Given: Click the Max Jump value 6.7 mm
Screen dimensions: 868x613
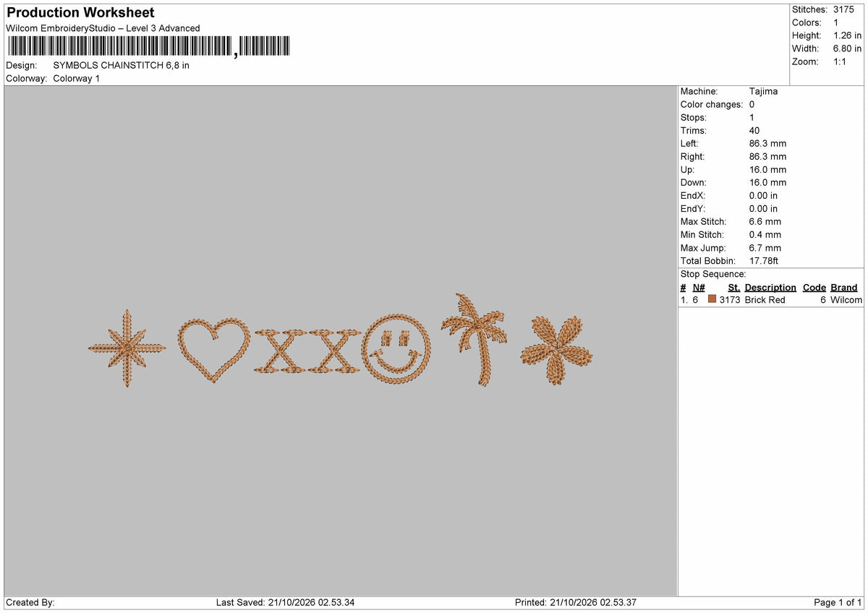Looking at the screenshot, I should [765, 247].
